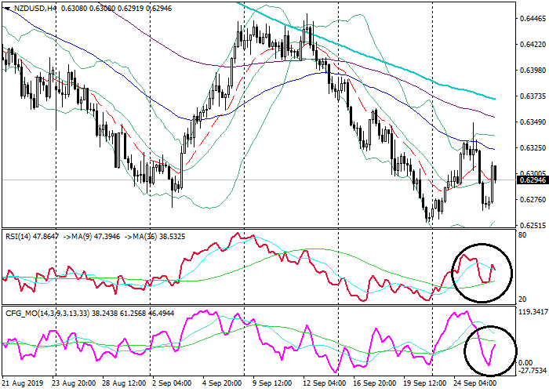
Task: Click the 21 Aug 2019 date label
Action: click(24, 384)
